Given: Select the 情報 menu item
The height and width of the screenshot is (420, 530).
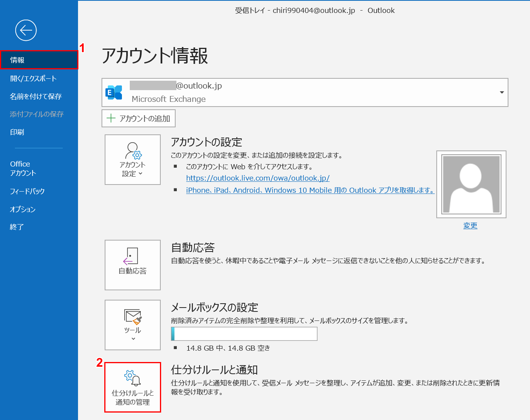Looking at the screenshot, I should pos(39,60).
